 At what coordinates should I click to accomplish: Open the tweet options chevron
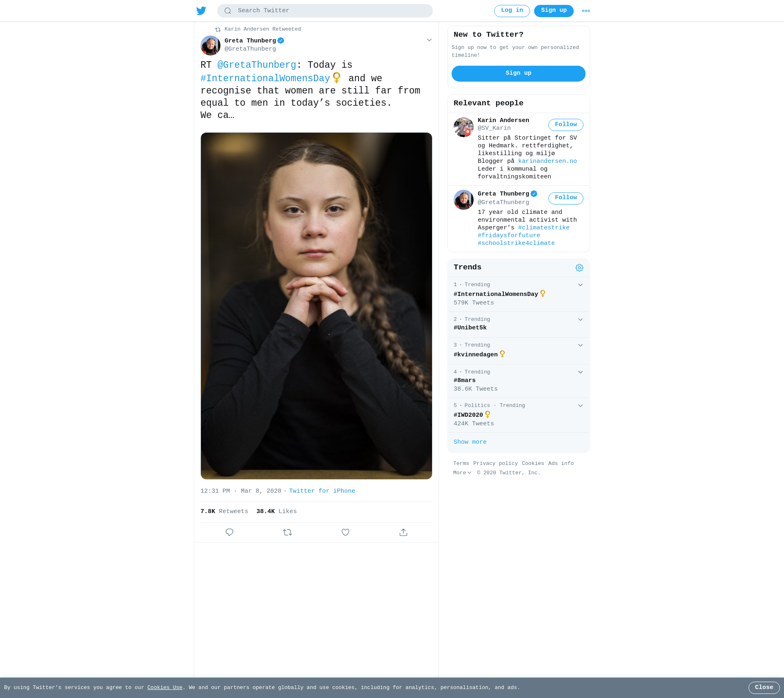(x=429, y=40)
